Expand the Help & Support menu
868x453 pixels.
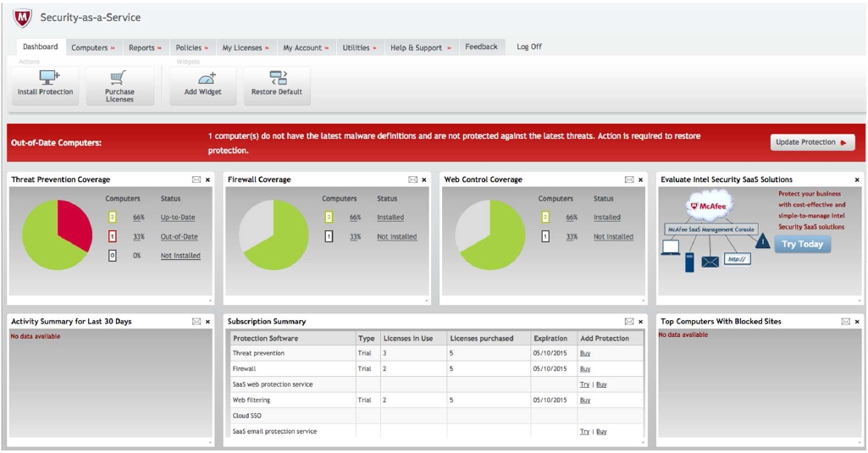click(421, 47)
